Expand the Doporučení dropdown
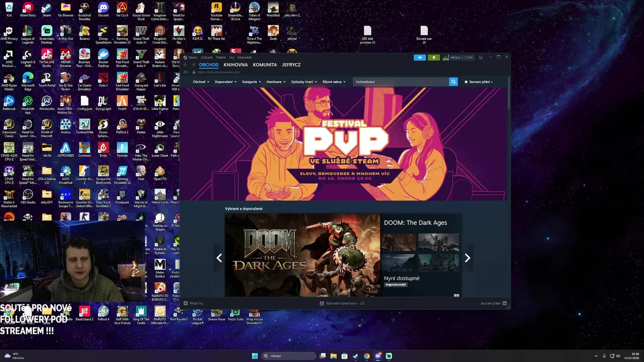This screenshot has height=362, width=644. (225, 81)
